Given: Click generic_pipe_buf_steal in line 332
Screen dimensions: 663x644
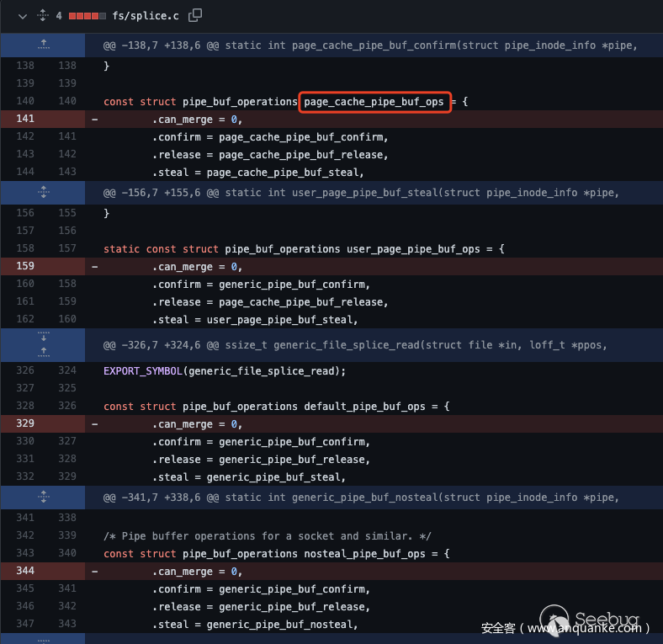Looking at the screenshot, I should [x=273, y=477].
